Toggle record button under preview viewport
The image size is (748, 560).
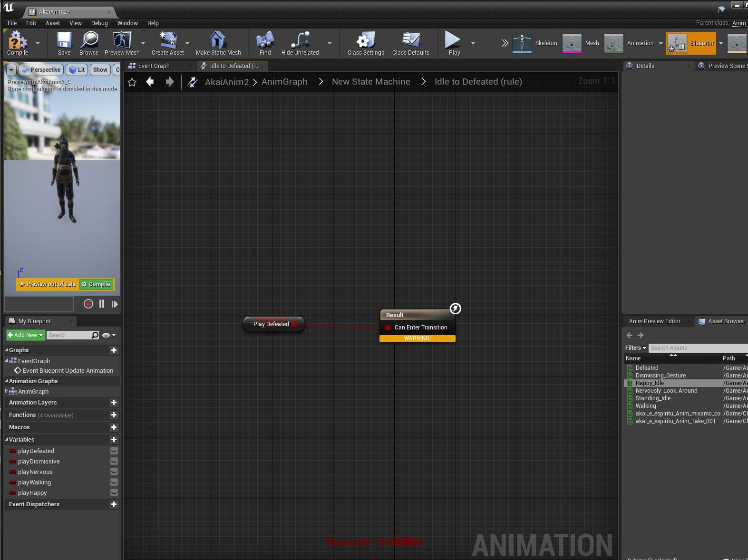[x=88, y=304]
